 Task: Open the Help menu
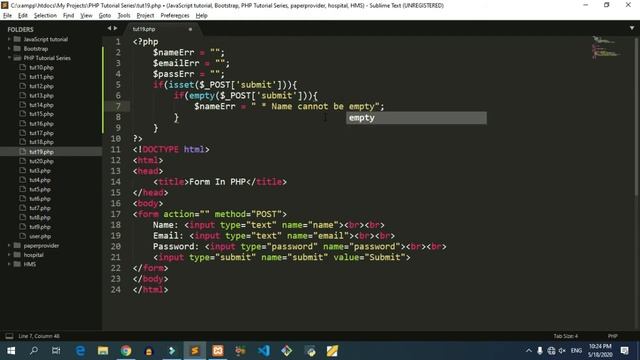coord(202,16)
